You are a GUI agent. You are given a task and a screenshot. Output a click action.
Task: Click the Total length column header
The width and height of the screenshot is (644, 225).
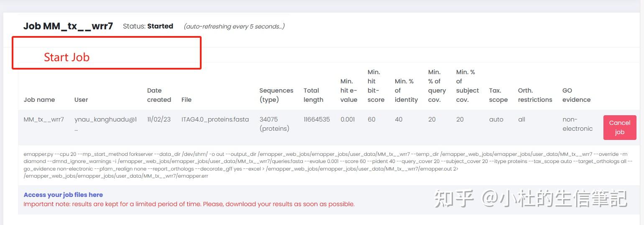313,95
